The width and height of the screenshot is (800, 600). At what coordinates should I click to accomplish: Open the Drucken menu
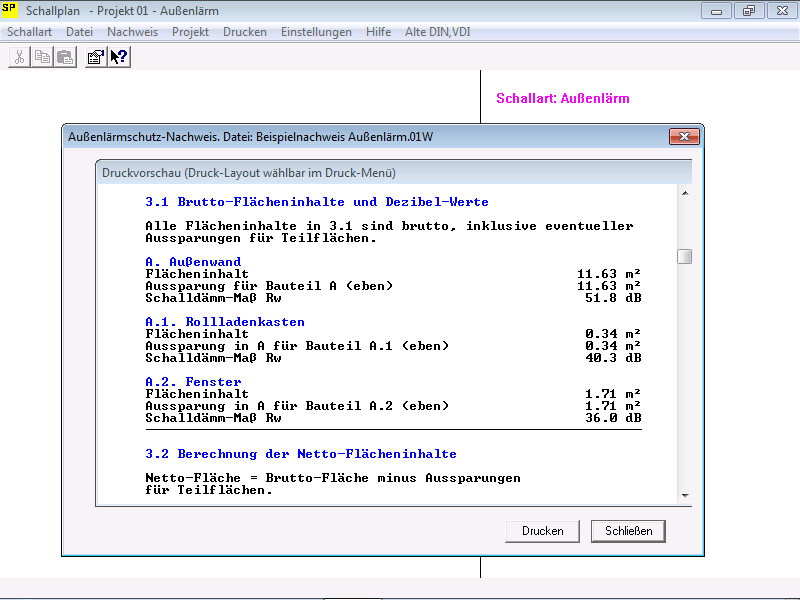click(x=245, y=32)
